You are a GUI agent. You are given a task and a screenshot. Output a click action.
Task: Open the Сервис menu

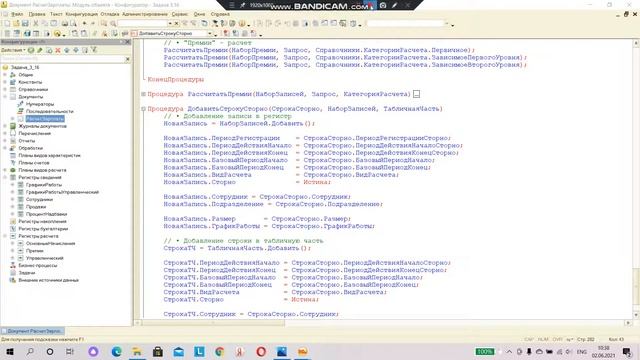180,14
